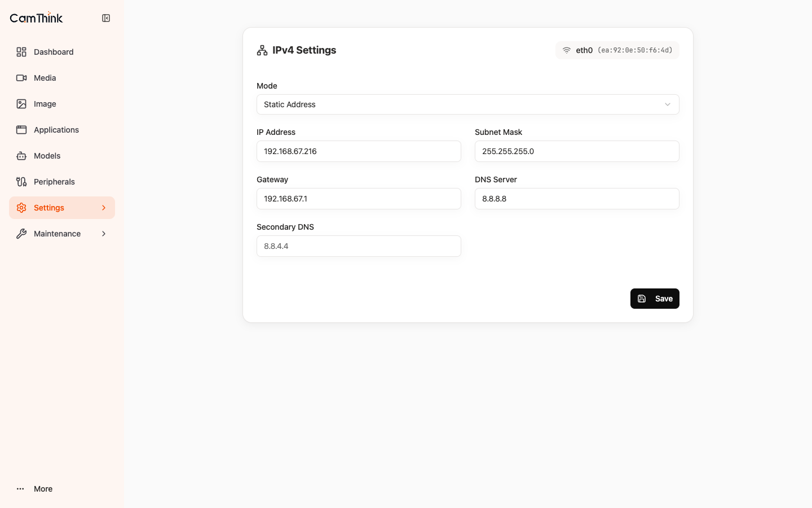This screenshot has height=508, width=812.
Task: Click the Maintenance wrench icon
Action: (21, 234)
